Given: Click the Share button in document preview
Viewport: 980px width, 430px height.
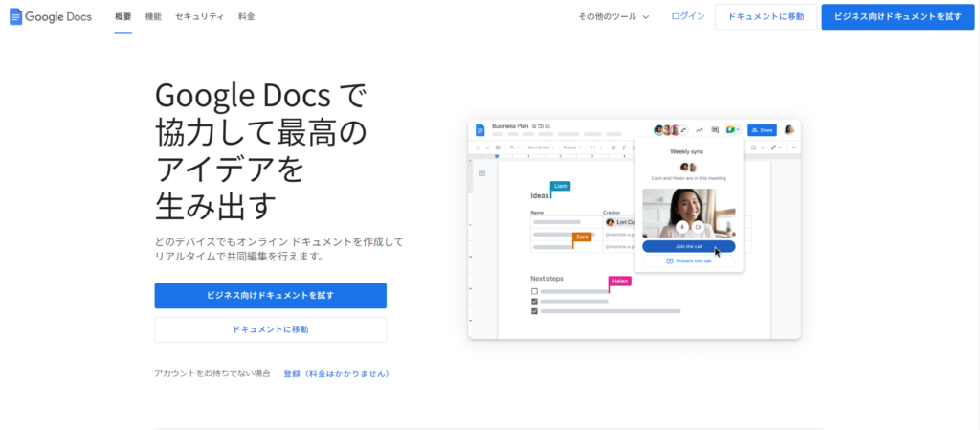Looking at the screenshot, I should coord(762,130).
